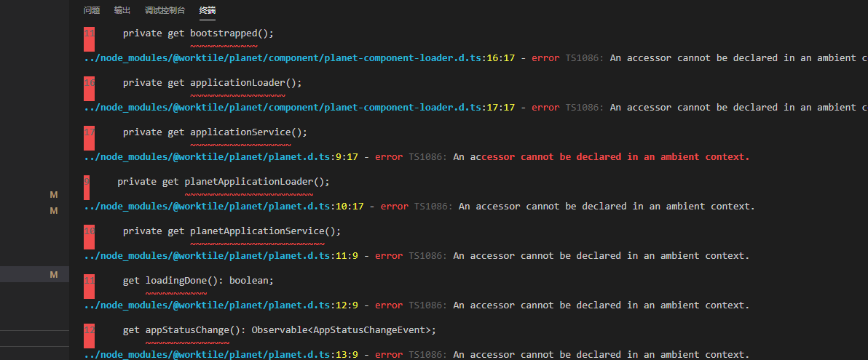Click 'error' word on planet.d.ts:13:9 line

click(x=389, y=354)
